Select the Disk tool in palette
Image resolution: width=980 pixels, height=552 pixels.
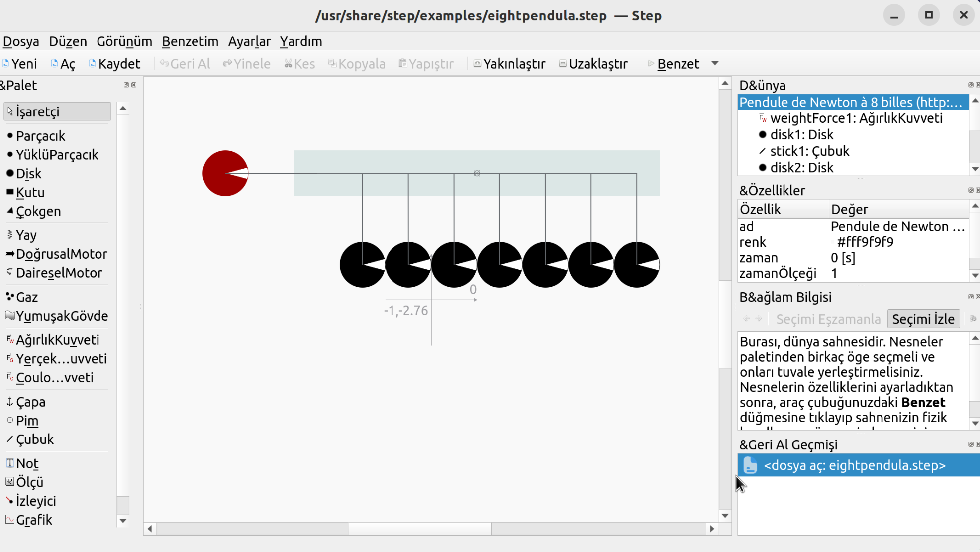point(28,174)
